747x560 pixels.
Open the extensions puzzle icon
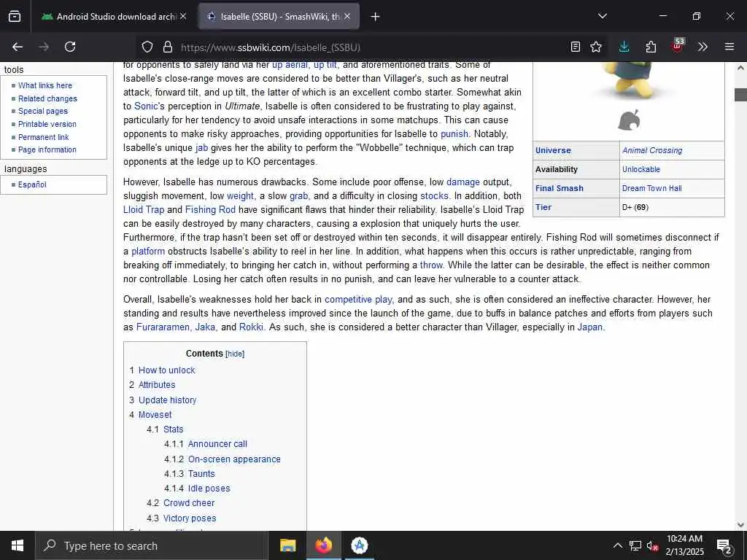(651, 47)
